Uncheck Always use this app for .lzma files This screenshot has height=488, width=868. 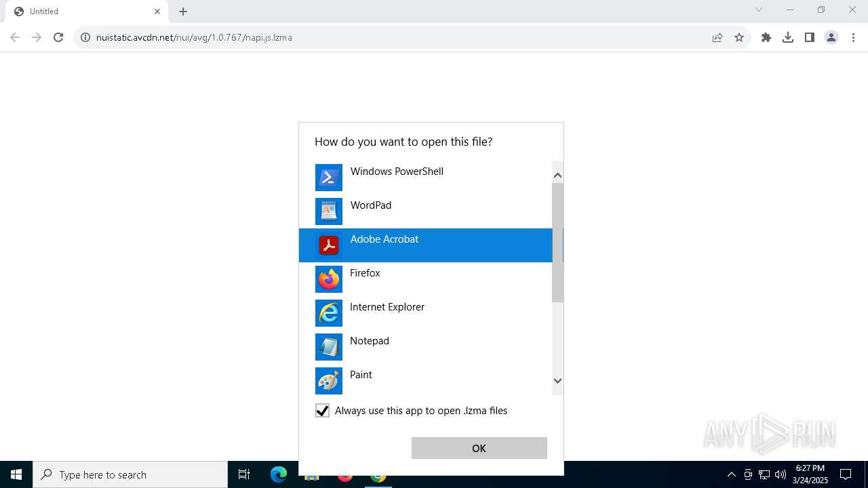(322, 411)
